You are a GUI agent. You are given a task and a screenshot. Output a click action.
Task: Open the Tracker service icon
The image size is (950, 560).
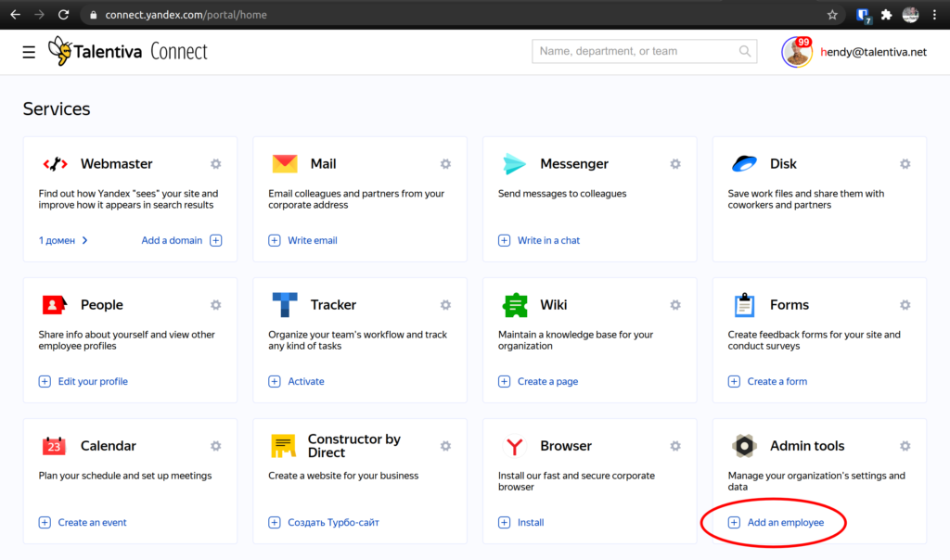(284, 304)
